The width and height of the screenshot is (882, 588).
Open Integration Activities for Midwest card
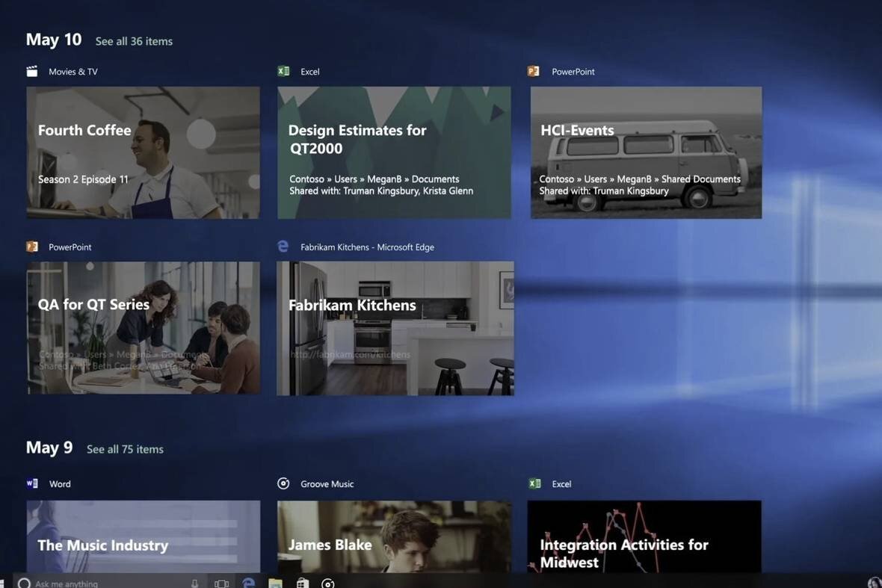pyautogui.click(x=644, y=536)
